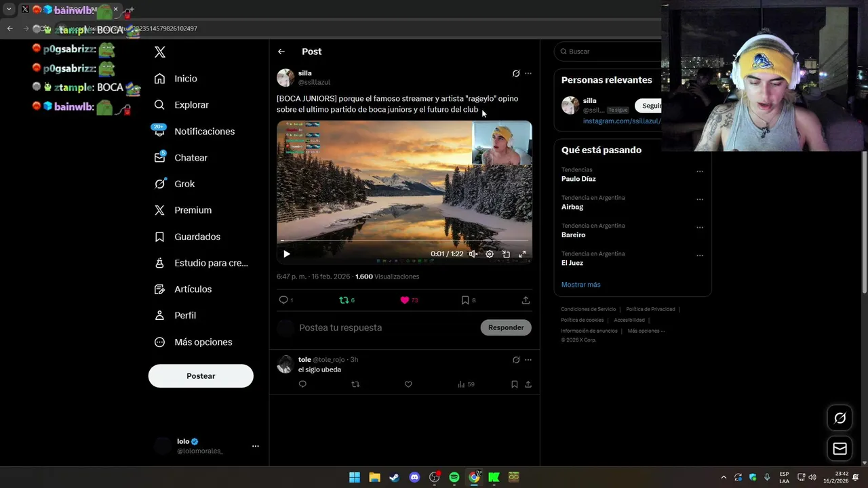Reply to tole's comment
Screen dimensions: 868x488
(302, 384)
